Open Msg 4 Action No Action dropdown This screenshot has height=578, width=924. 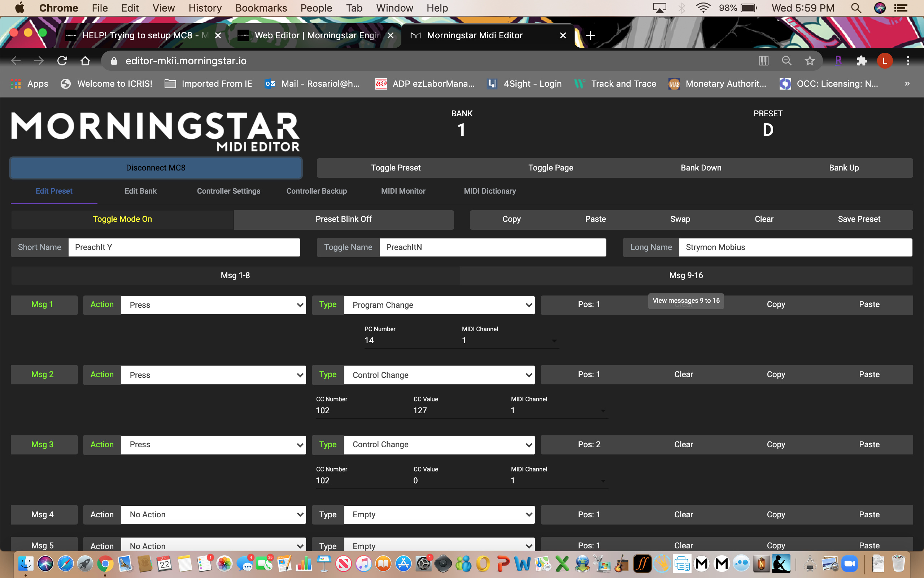point(213,514)
